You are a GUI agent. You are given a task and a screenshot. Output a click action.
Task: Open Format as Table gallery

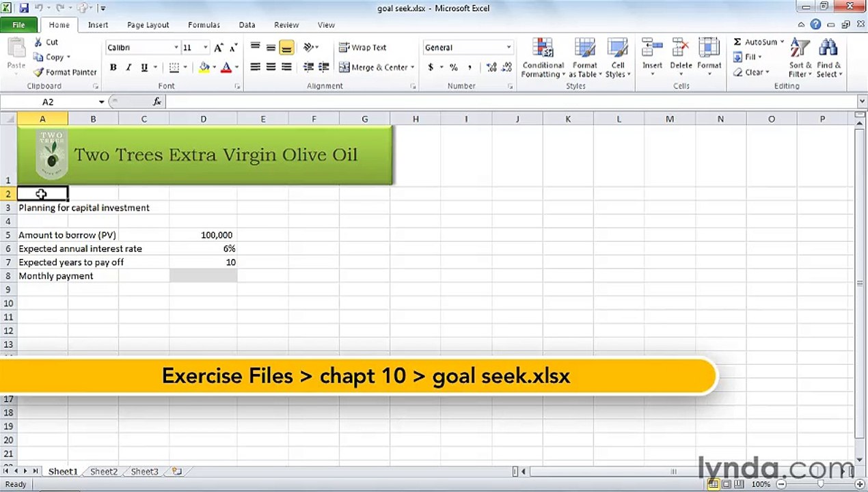pyautogui.click(x=584, y=58)
